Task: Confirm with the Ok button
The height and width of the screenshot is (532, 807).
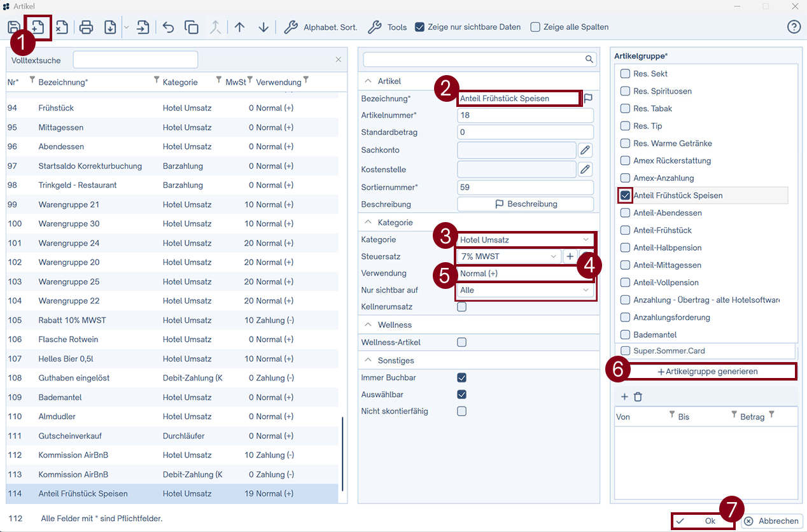Action: [x=703, y=521]
